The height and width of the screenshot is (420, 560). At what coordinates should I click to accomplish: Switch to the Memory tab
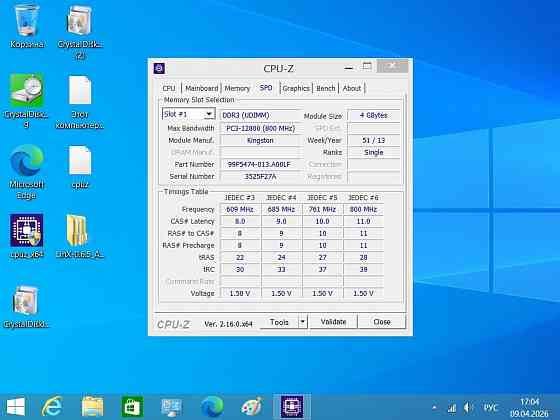point(237,88)
